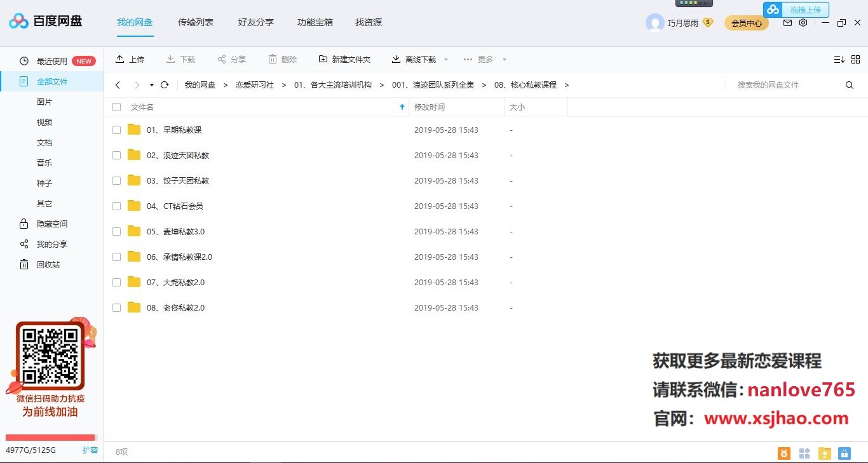Refresh the current folder listing
Screen dimensions: 868x463
point(165,84)
